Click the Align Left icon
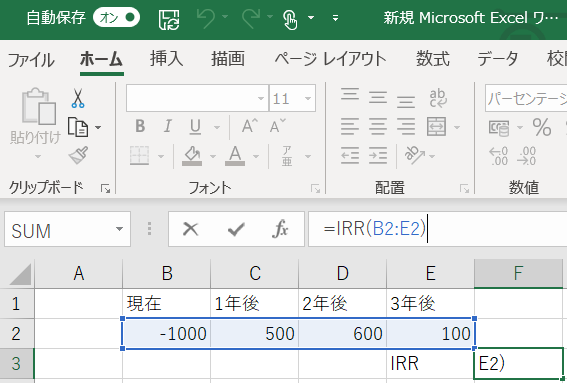The image size is (567, 383). [x=350, y=127]
